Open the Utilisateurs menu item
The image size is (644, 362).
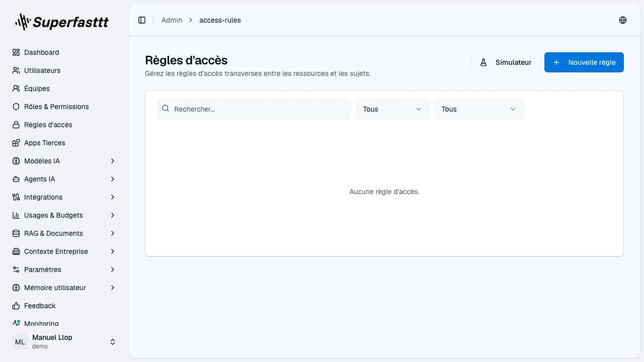coord(64,70)
